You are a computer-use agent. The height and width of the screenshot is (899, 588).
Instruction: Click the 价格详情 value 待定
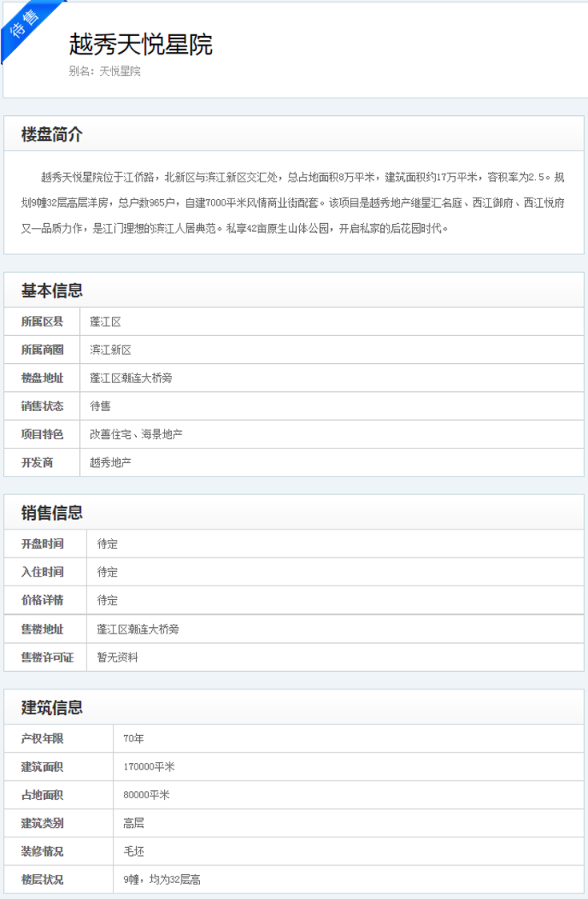pyautogui.click(x=107, y=601)
